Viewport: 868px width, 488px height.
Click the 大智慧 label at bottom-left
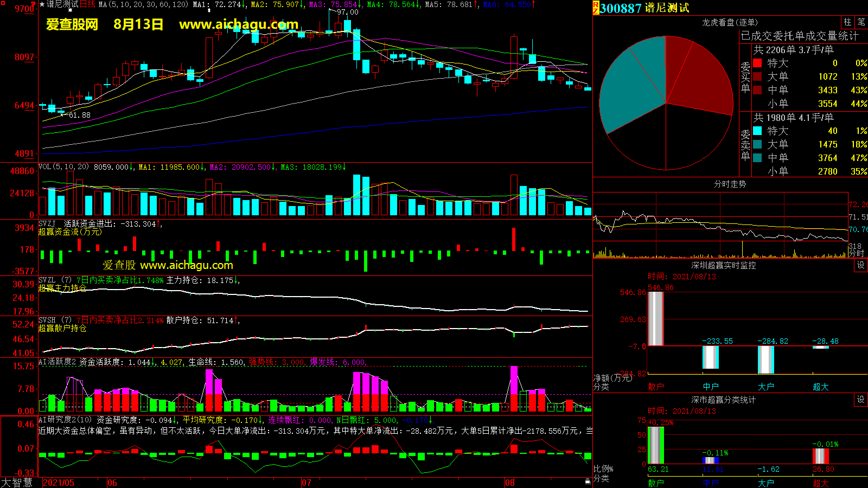pos(17,483)
